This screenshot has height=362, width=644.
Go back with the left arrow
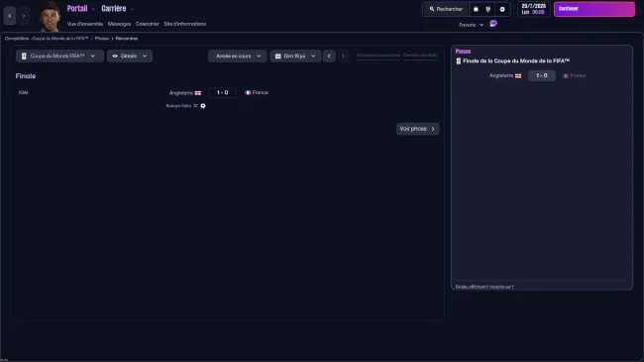10,16
